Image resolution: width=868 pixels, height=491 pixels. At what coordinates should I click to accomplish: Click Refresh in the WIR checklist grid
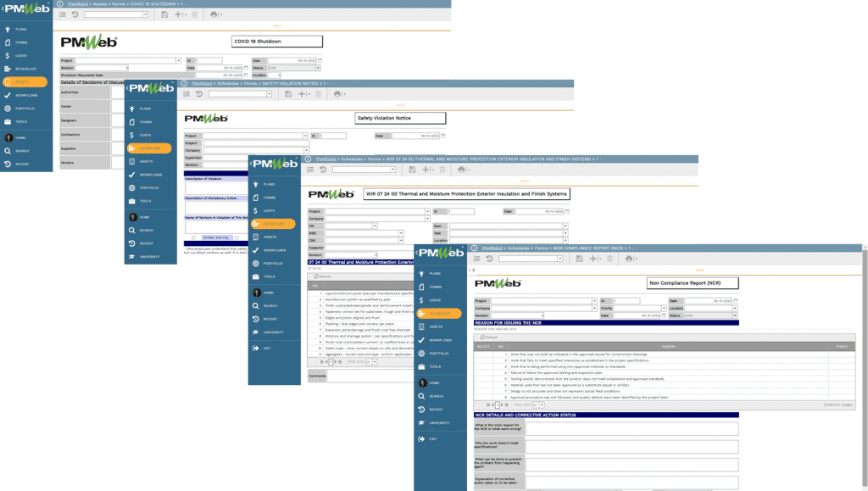pyautogui.click(x=323, y=276)
